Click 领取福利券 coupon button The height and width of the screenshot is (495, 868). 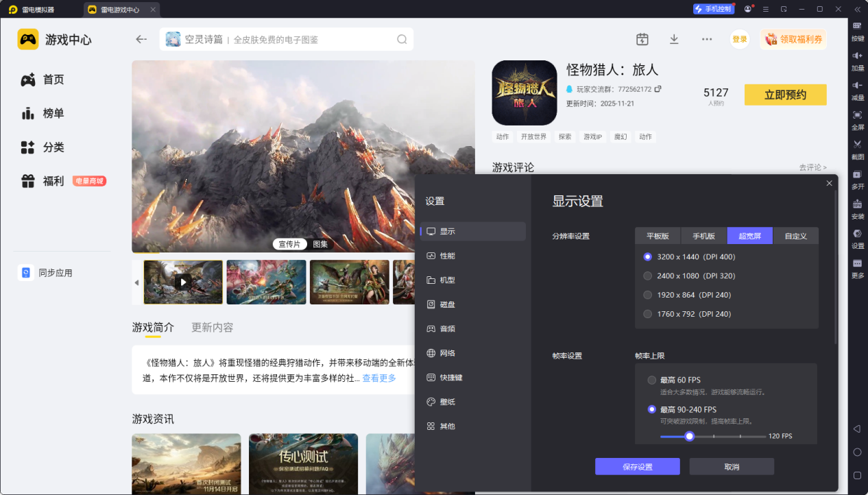pyautogui.click(x=793, y=39)
